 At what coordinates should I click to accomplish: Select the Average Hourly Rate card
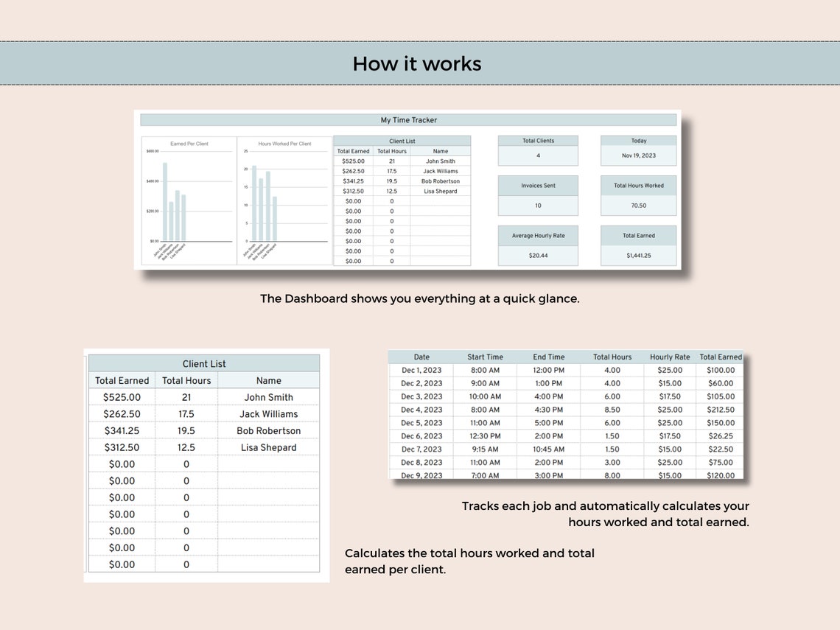(x=538, y=235)
